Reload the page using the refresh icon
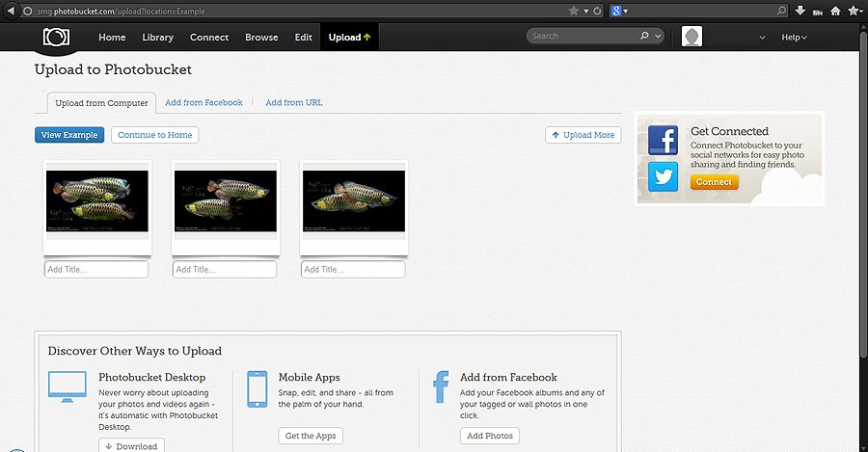 tap(597, 11)
